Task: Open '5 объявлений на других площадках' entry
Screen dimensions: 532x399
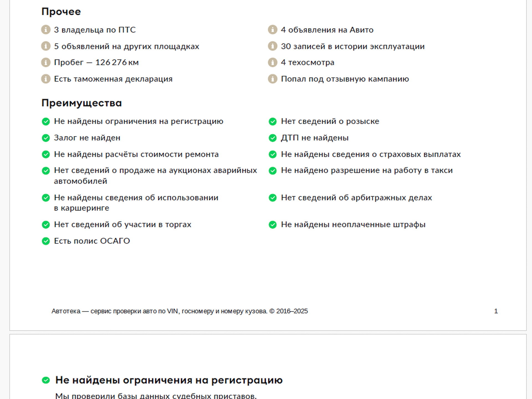Action: point(127,46)
